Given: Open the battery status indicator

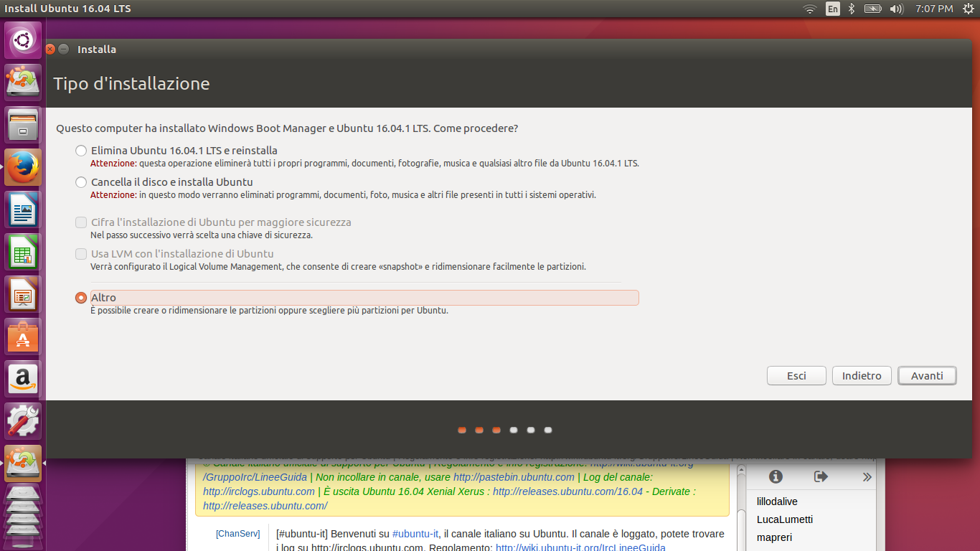Looking at the screenshot, I should [872, 9].
